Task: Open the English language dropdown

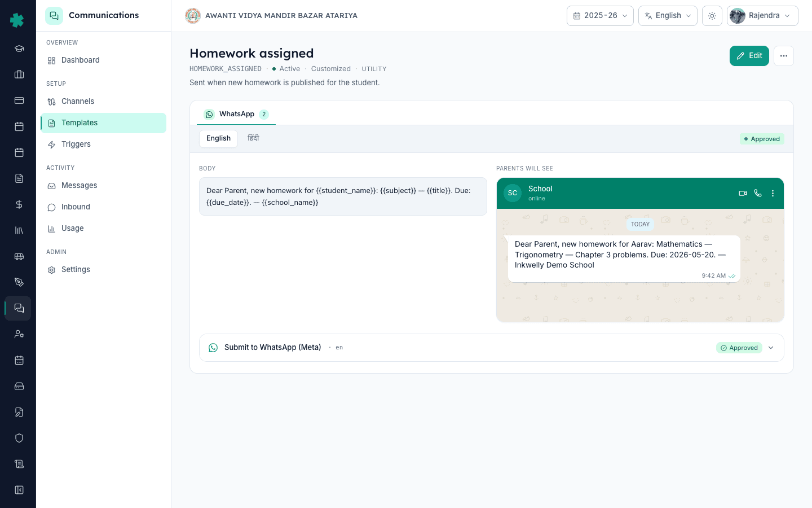Action: pyautogui.click(x=668, y=16)
